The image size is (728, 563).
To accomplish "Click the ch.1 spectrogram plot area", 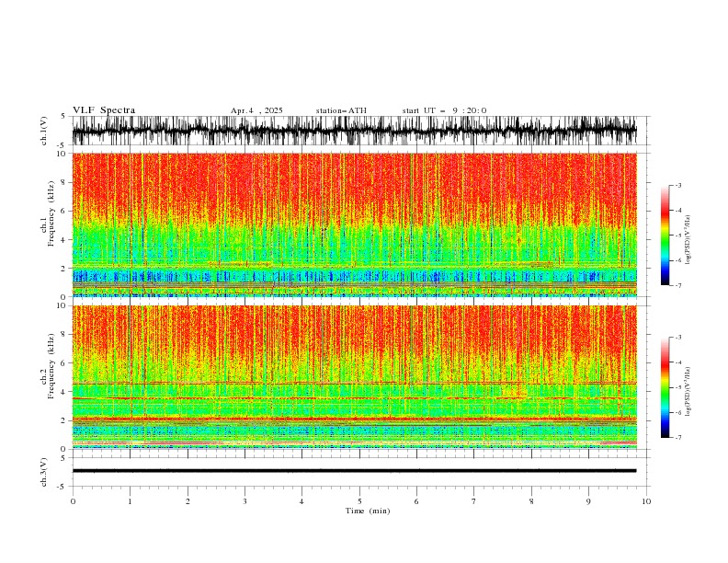I will (x=354, y=224).
